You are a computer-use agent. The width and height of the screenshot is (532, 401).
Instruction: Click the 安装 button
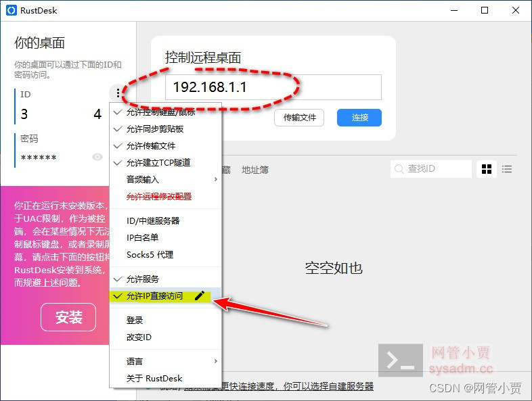pyautogui.click(x=68, y=317)
